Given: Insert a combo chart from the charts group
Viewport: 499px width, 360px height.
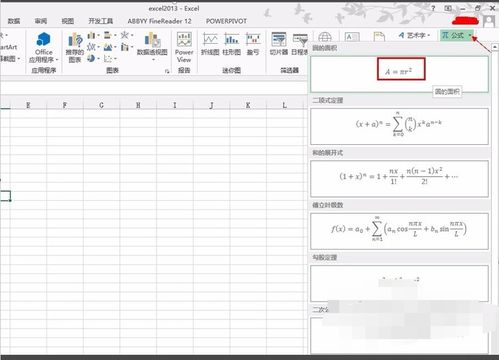Looking at the screenshot, I should [x=125, y=47].
